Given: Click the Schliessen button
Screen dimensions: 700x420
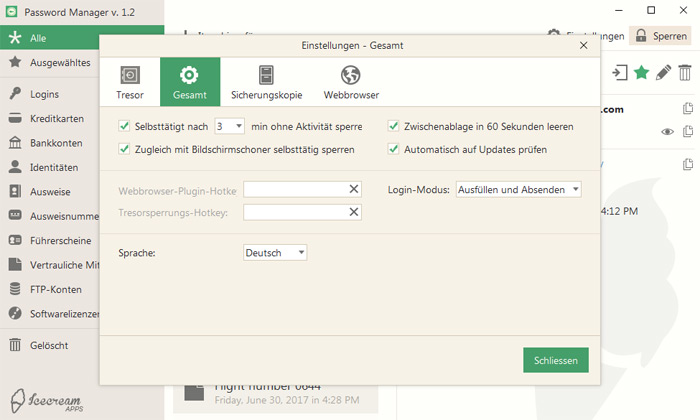Looking at the screenshot, I should [556, 360].
